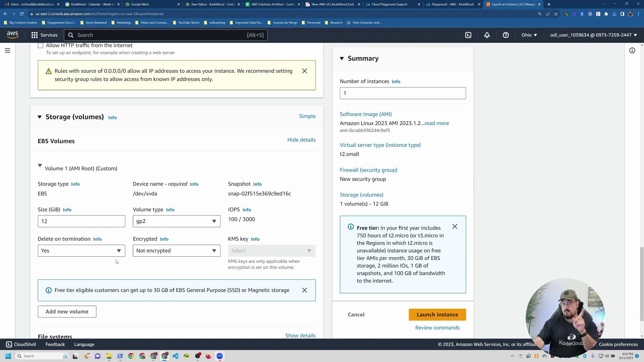Go to the AWS logo home
Screen dimensions: 644x362
[12, 35]
